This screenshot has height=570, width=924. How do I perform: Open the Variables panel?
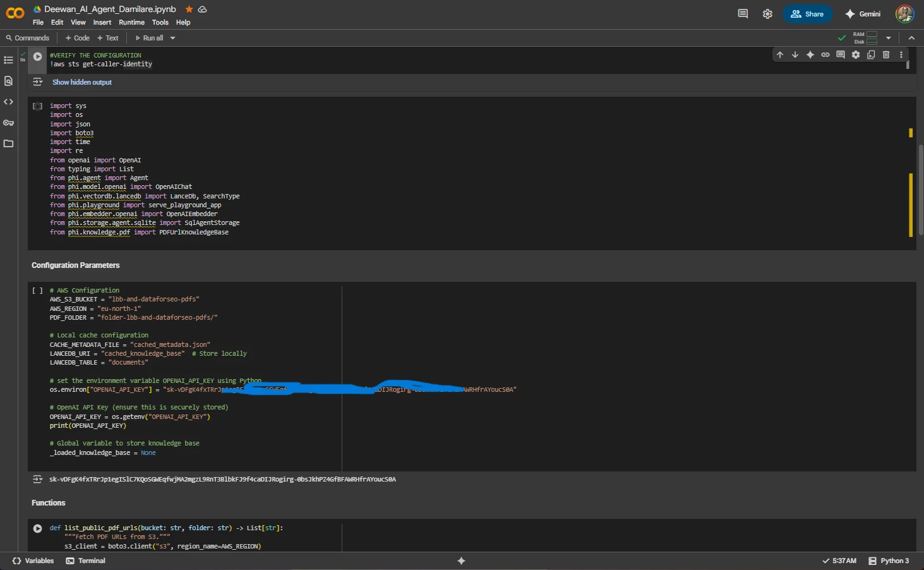33,561
